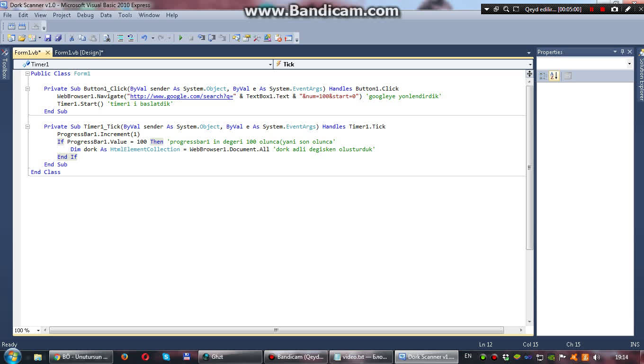Expand the 100 % zoom dropdown
Image resolution: width=644 pixels, height=364 pixels.
tap(38, 330)
